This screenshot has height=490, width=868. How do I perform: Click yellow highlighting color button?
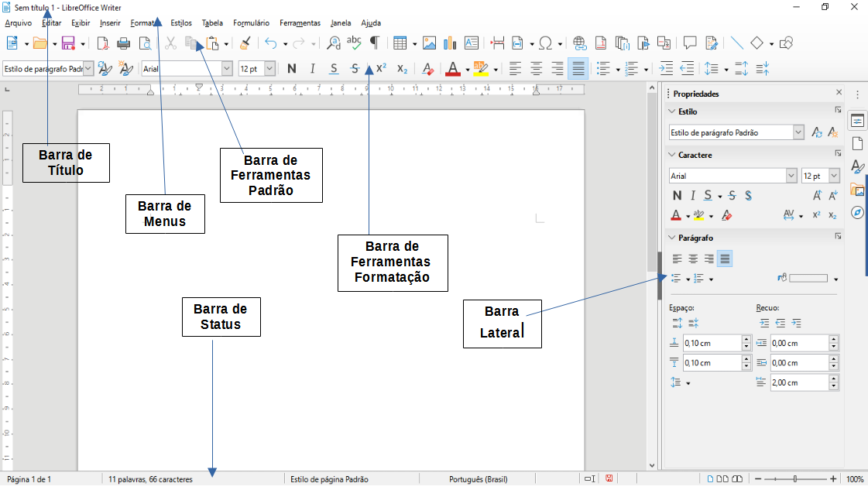pos(481,69)
